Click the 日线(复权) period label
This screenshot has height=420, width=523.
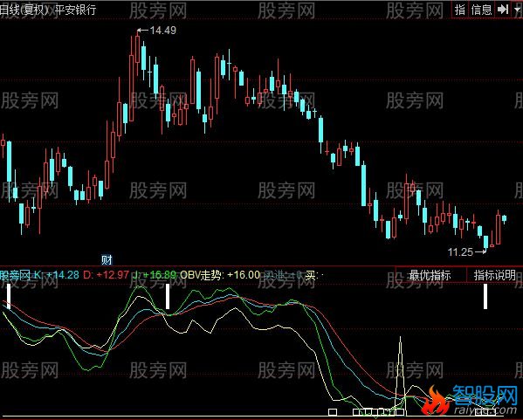click(24, 10)
